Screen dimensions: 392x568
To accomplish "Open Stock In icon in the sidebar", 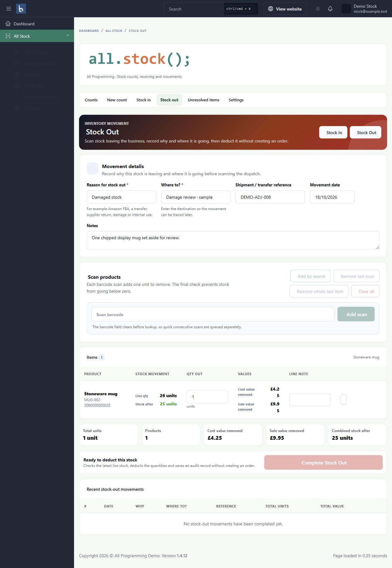I will coord(17,75).
